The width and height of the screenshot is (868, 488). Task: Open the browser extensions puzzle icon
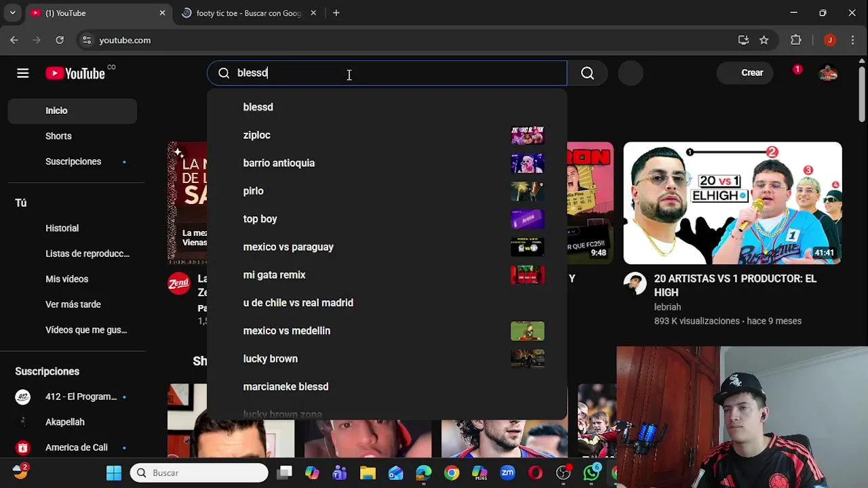coord(796,40)
